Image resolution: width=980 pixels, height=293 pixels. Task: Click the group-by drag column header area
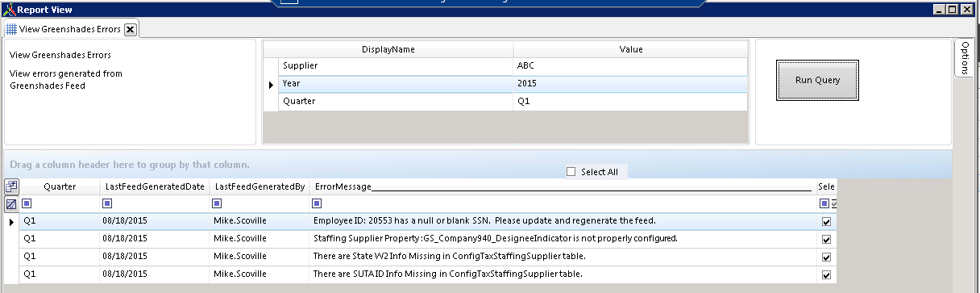coord(478,164)
